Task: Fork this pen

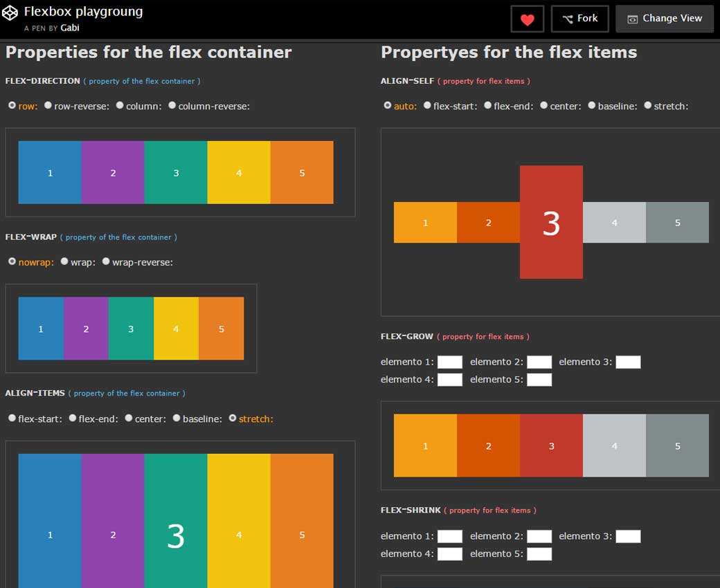Action: click(579, 19)
